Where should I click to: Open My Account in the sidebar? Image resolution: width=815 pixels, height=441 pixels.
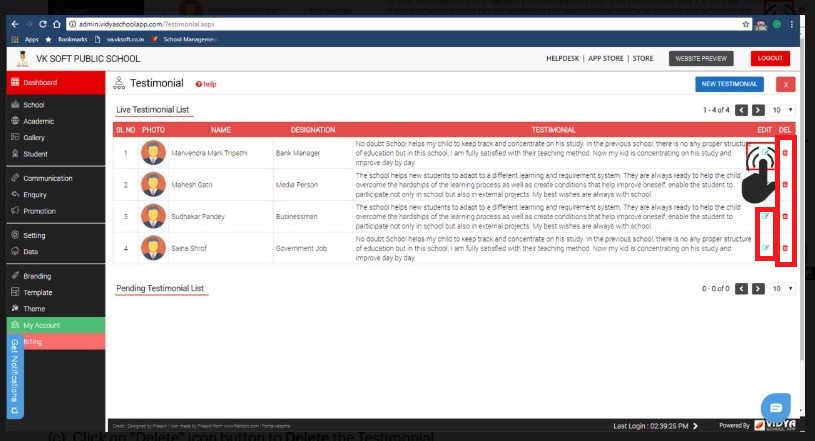56,325
